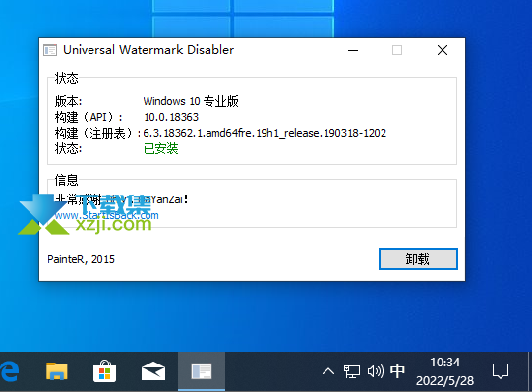Screen dimensions: 532x392
Task: Open the clock showing 10:34
Action: click(x=444, y=371)
